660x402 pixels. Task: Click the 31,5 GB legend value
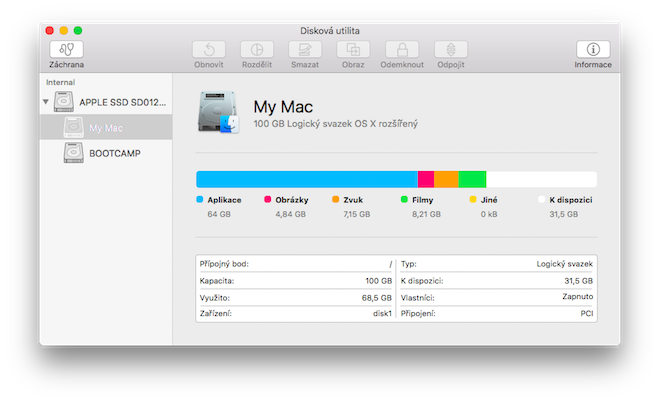[x=564, y=214]
